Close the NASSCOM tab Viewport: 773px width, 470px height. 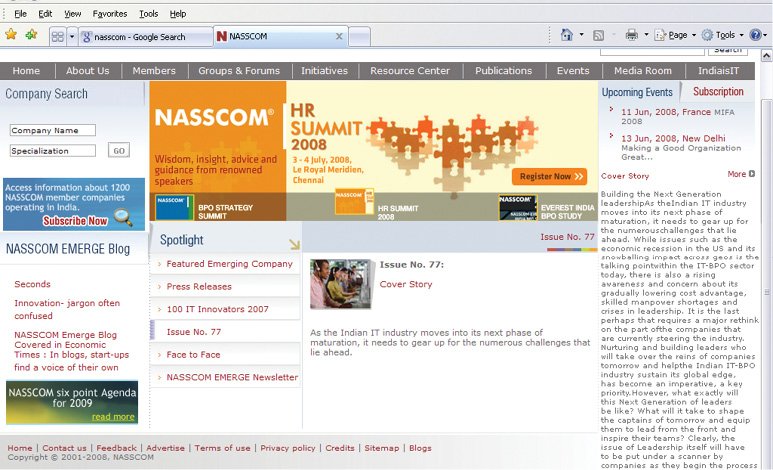click(x=339, y=36)
